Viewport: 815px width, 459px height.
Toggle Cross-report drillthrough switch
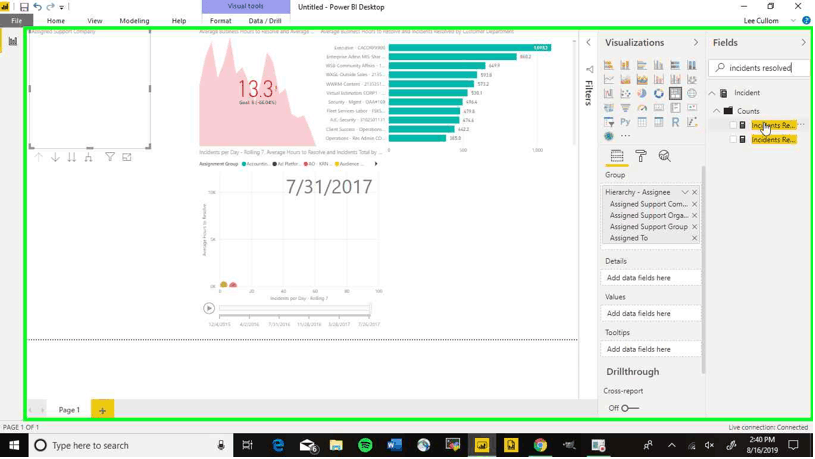[630, 408]
